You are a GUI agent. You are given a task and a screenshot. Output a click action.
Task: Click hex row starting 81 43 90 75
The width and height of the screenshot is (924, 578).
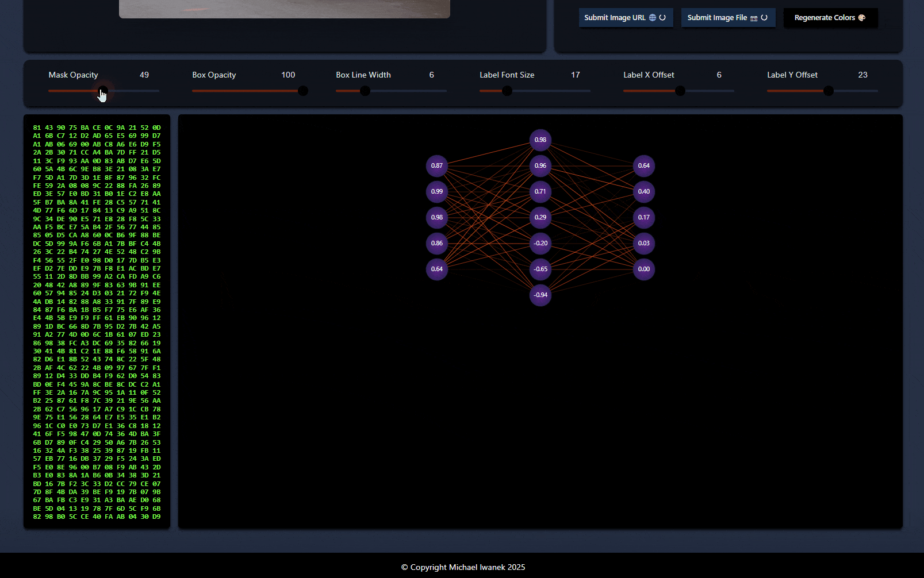(97, 128)
